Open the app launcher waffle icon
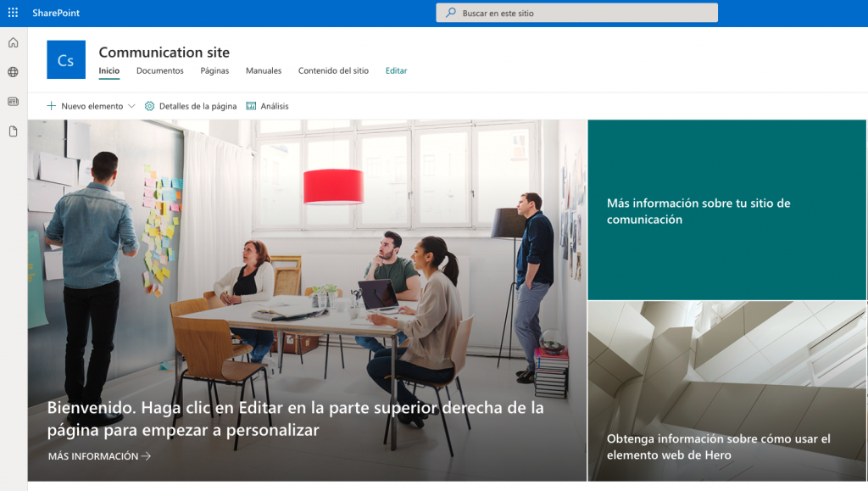 click(x=13, y=13)
